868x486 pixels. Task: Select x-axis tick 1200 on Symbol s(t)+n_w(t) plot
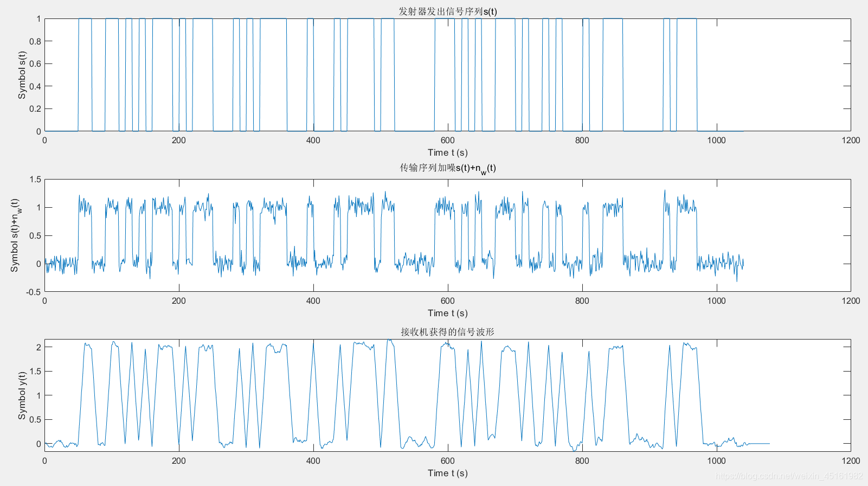click(x=851, y=300)
